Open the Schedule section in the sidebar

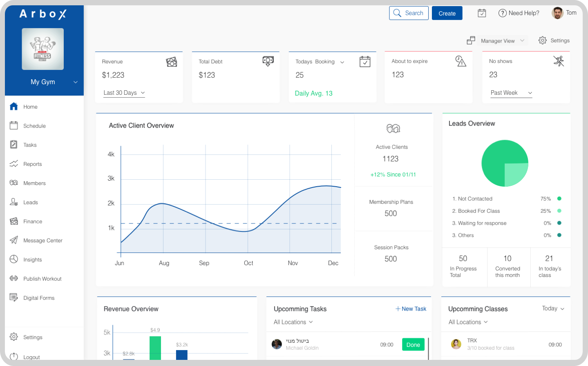[x=34, y=126]
